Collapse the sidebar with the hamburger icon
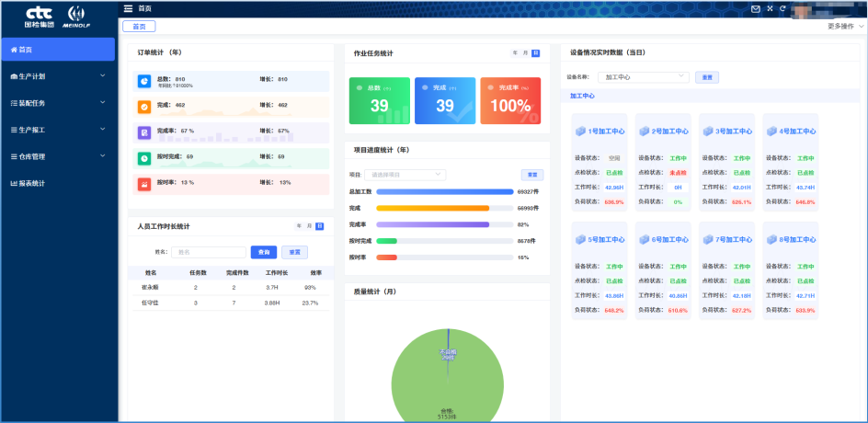Viewport: 868px width, 423px height. (129, 8)
